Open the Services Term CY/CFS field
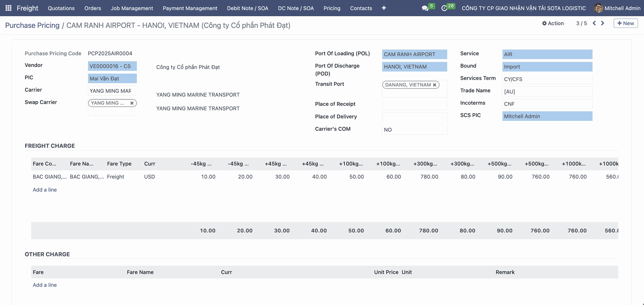 click(x=547, y=79)
